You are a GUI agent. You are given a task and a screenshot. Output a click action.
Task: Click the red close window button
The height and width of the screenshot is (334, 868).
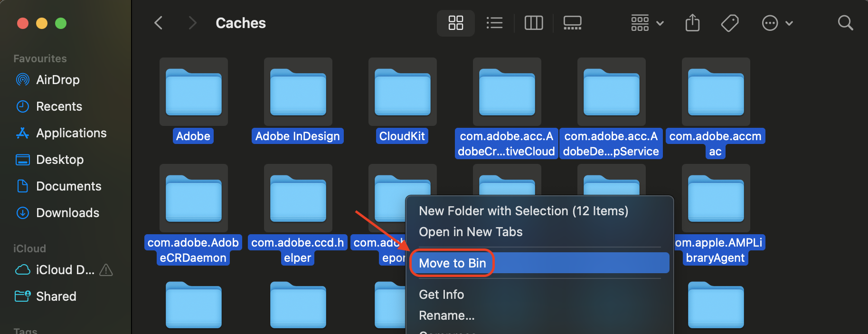tap(23, 23)
